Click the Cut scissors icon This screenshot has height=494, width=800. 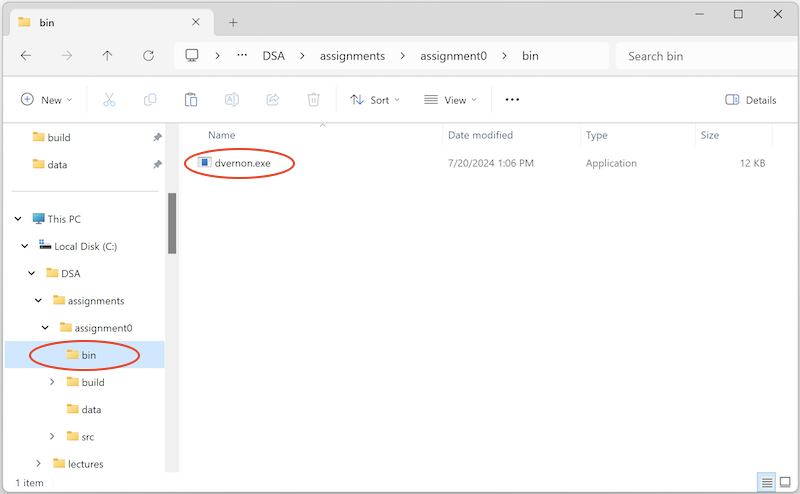click(x=109, y=100)
